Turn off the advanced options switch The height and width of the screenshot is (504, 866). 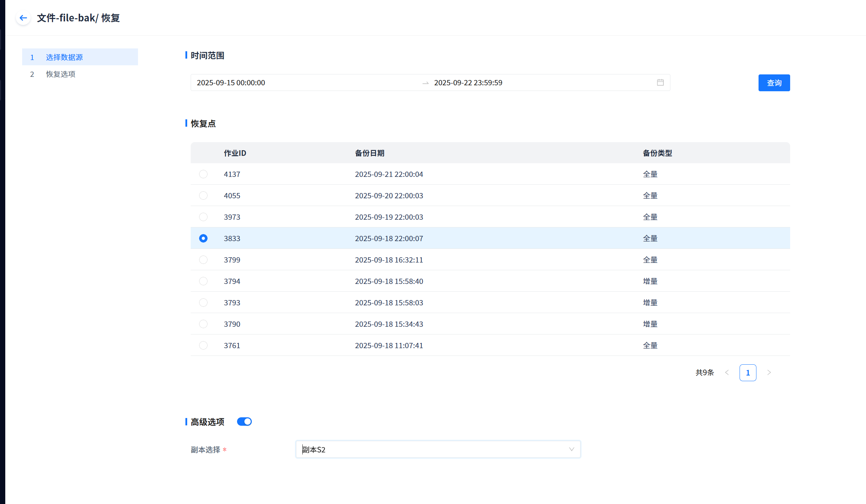(x=244, y=422)
